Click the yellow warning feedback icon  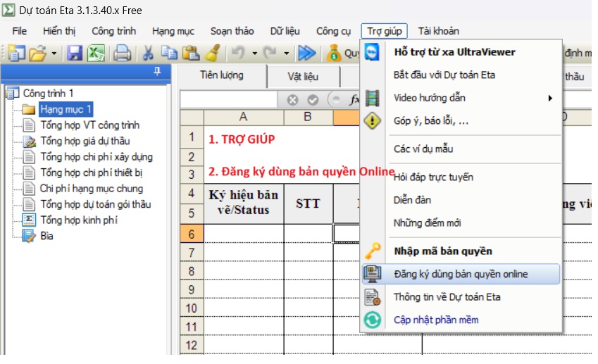click(x=372, y=121)
